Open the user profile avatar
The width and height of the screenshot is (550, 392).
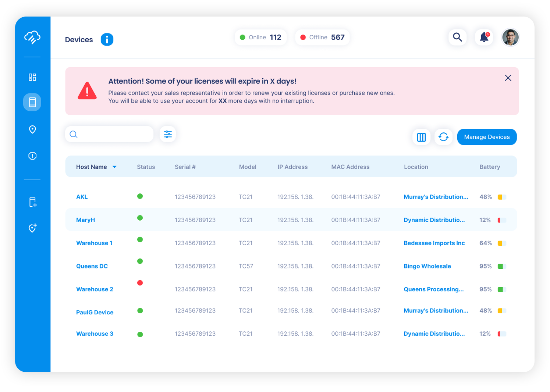(510, 37)
